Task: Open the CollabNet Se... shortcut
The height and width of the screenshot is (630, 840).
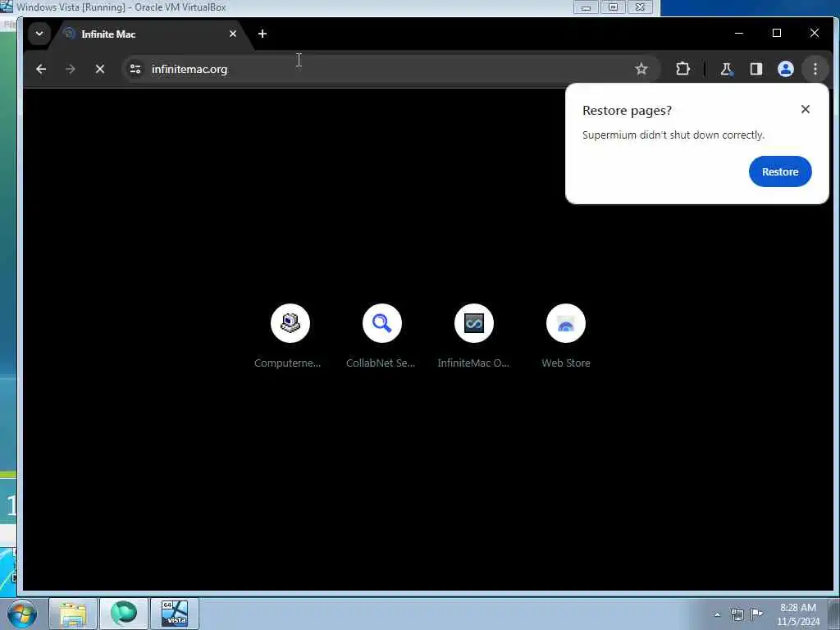Action: pos(381,336)
